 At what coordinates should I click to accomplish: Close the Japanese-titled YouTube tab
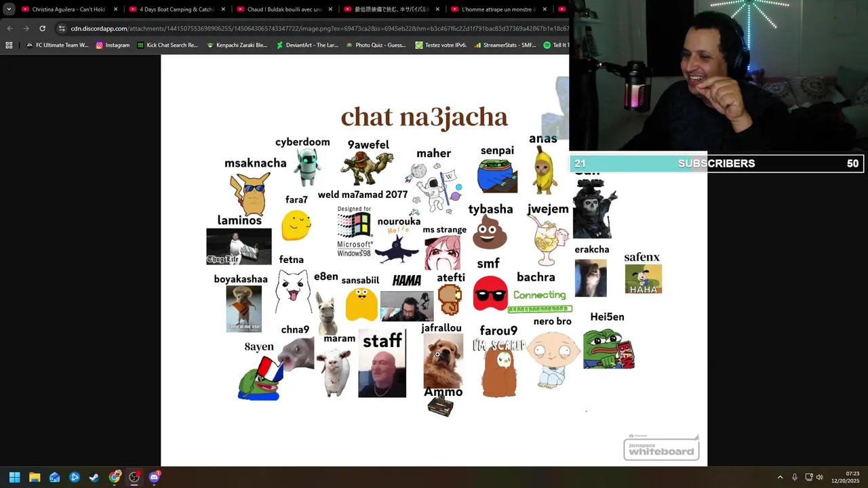pos(437,9)
